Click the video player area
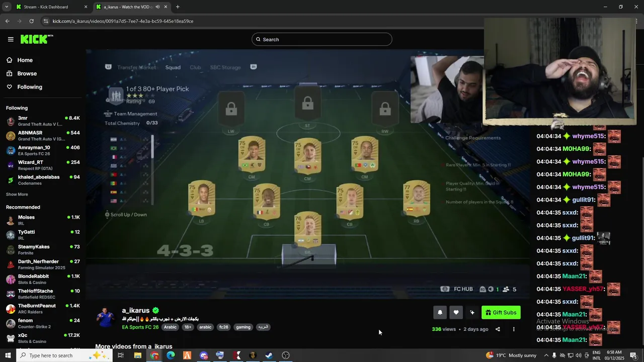 307,174
